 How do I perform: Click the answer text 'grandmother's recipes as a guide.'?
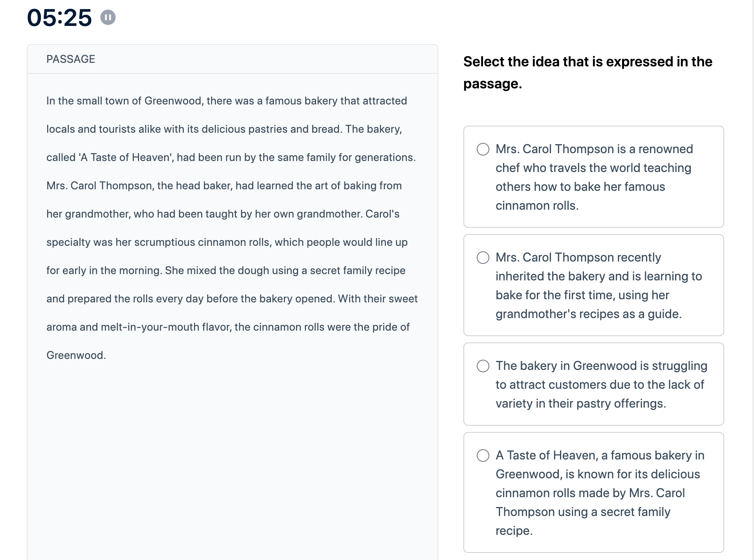tap(589, 314)
